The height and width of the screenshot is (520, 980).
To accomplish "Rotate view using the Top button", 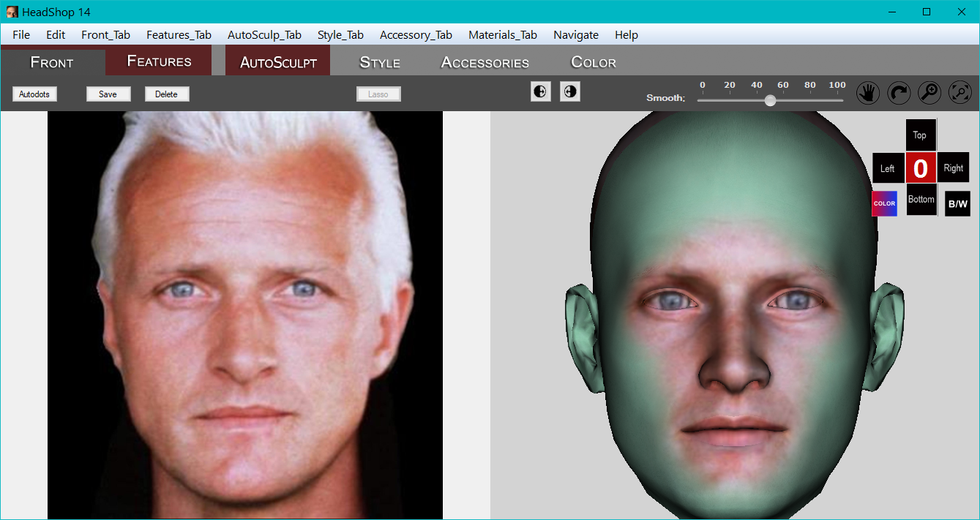I will click(921, 135).
